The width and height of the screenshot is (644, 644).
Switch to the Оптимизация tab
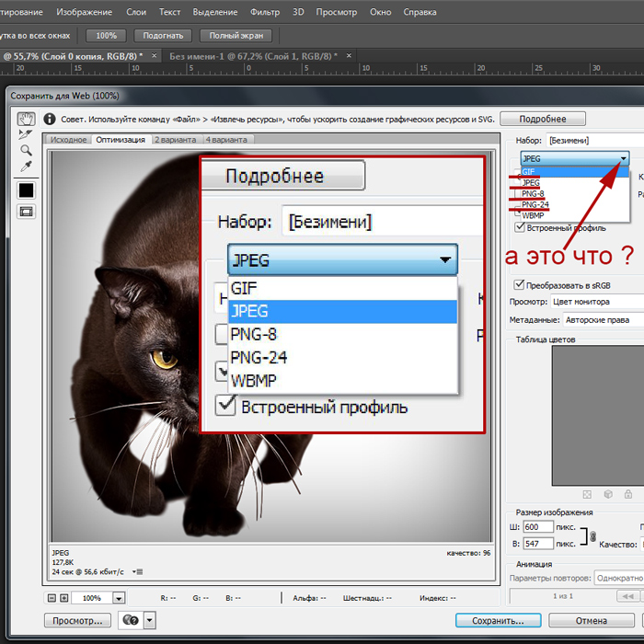coord(121,140)
